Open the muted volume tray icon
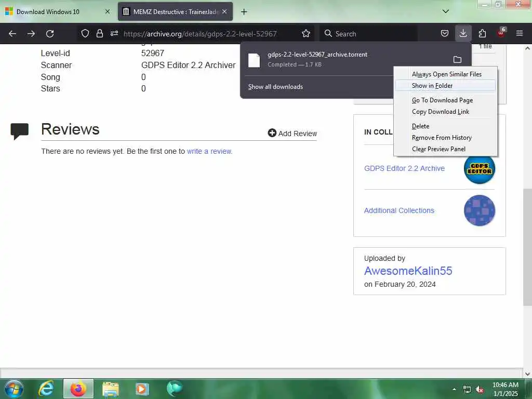This screenshot has height=399, width=532. pyautogui.click(x=480, y=390)
